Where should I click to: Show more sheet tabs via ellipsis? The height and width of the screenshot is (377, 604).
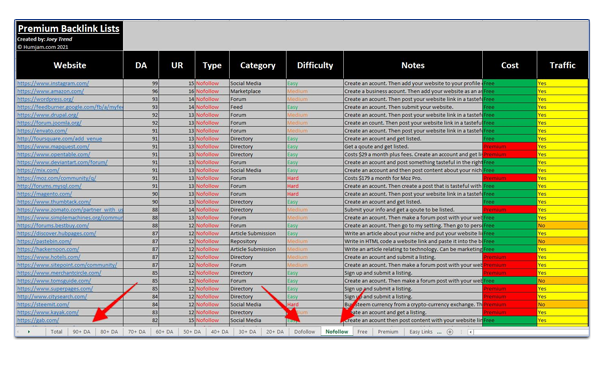439,332
